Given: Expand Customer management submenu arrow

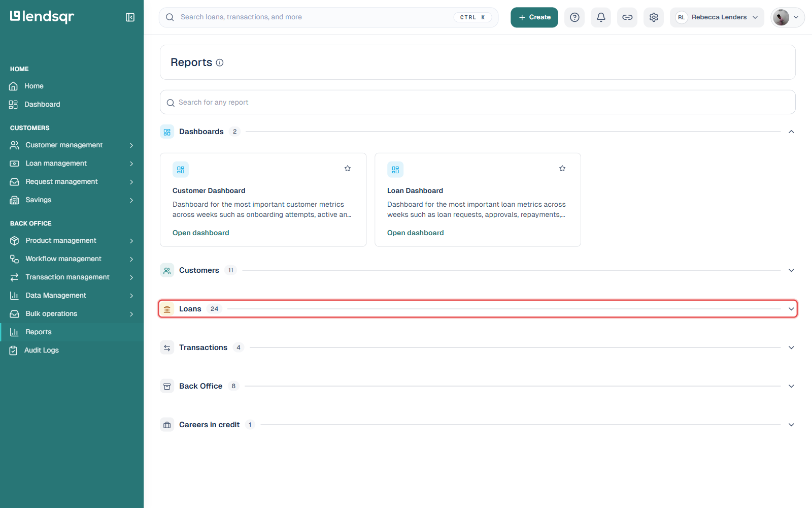Looking at the screenshot, I should 131,145.
